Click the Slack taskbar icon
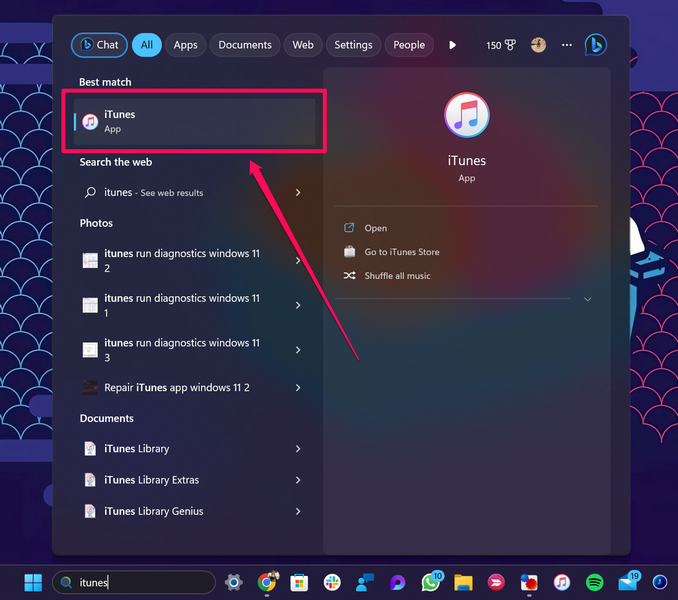This screenshot has width=678, height=600. pos(332,582)
